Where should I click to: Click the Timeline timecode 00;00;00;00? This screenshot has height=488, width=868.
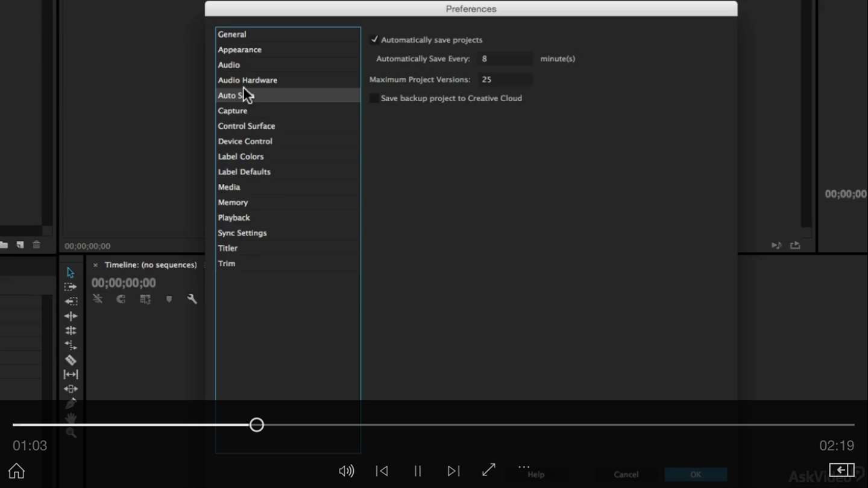(124, 283)
